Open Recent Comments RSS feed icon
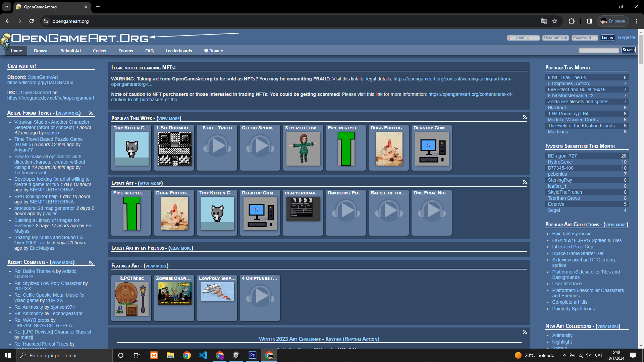 (x=91, y=263)
